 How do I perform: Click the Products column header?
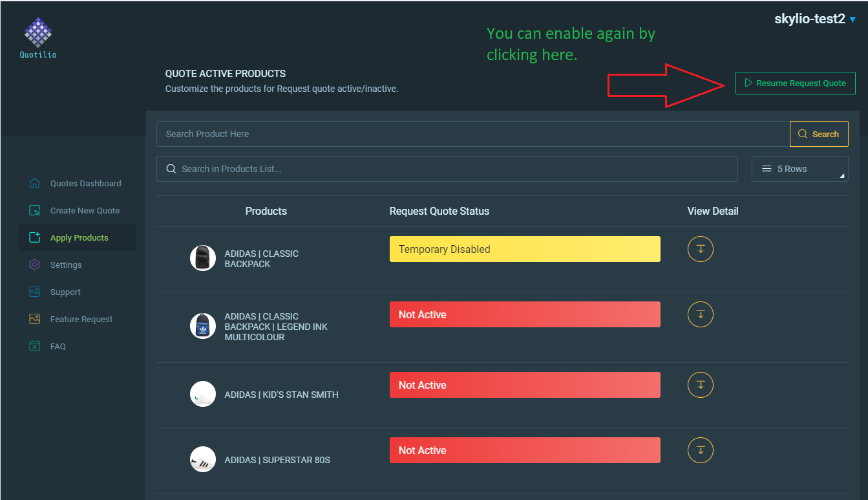(x=266, y=211)
